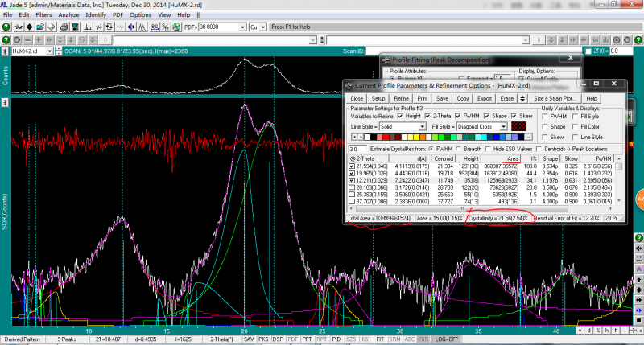Open the PDF number dropdown
Screen dimensions: 644x345
click(x=240, y=27)
